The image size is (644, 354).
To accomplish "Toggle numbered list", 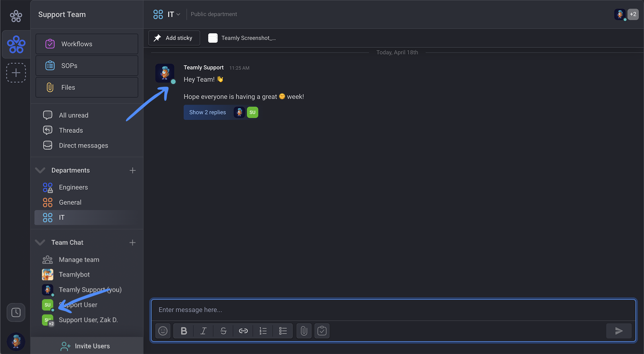I will tap(263, 331).
